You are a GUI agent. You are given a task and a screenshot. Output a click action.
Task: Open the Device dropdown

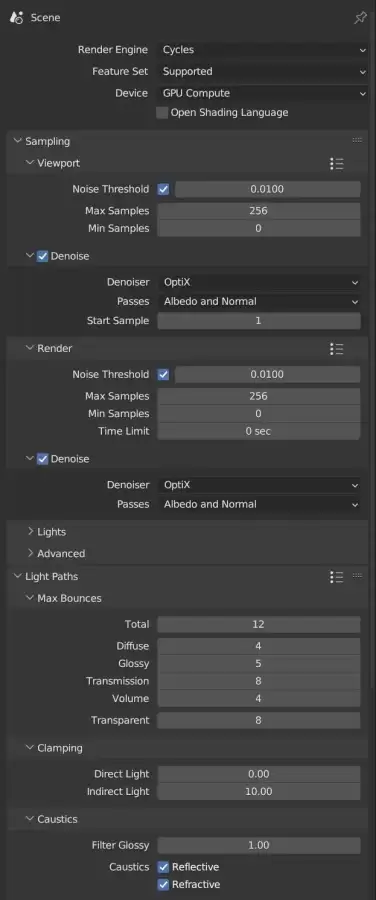[x=263, y=93]
